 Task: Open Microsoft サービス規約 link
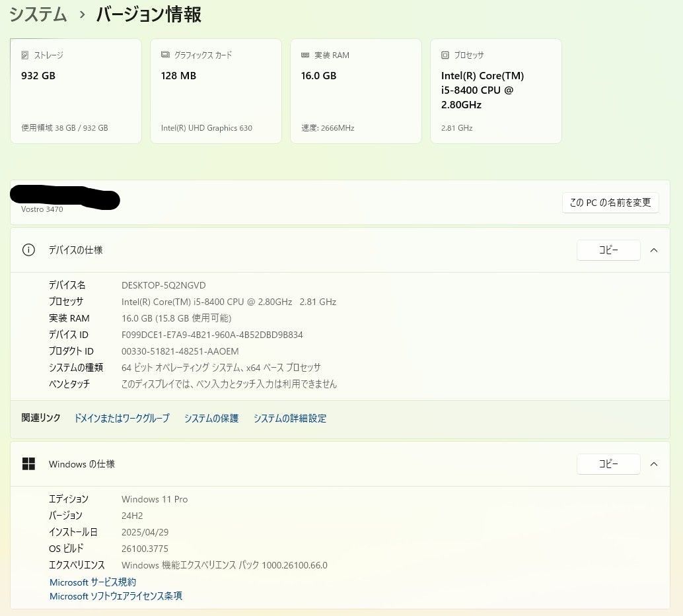92,582
